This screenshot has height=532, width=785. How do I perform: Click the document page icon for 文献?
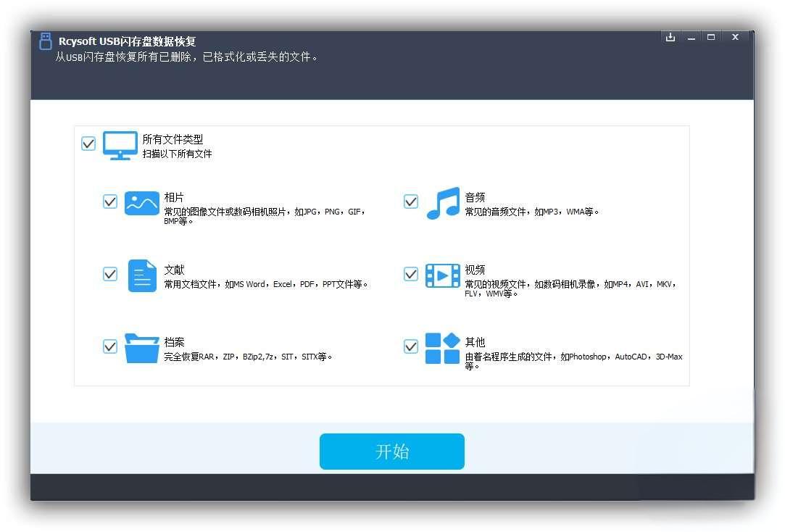tap(142, 275)
